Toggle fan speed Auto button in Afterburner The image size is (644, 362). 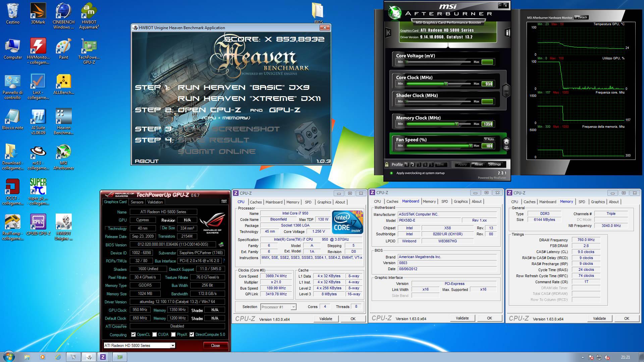tap(489, 139)
